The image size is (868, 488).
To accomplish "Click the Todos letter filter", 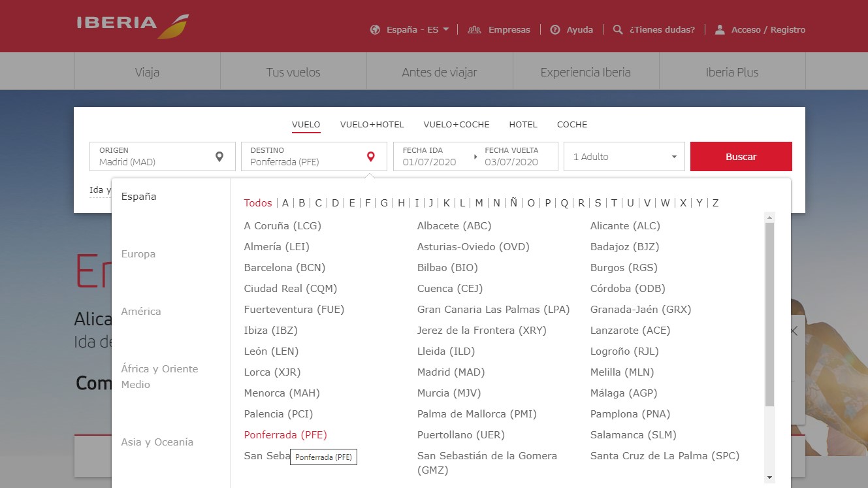I will click(x=258, y=203).
